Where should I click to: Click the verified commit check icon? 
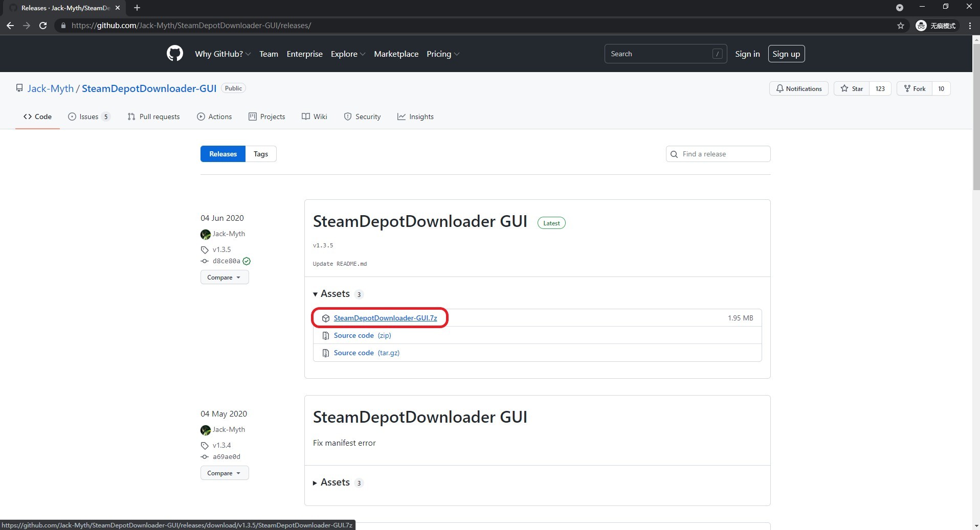pyautogui.click(x=247, y=261)
